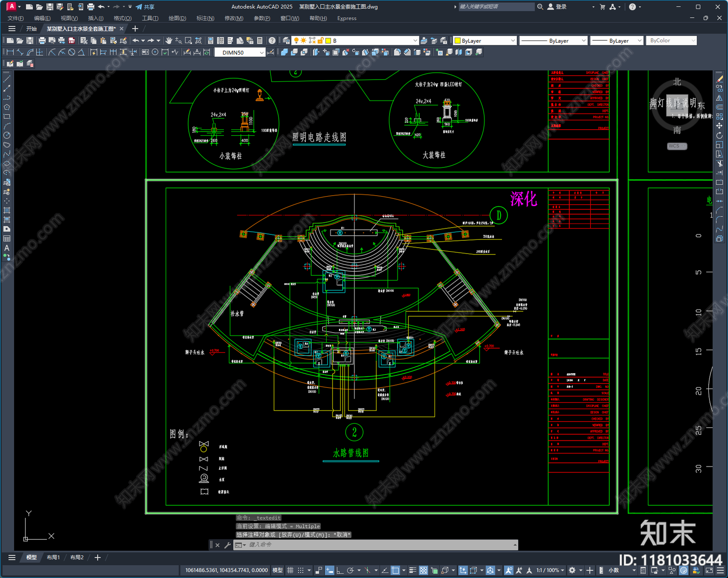
Task: Select the Table tool in the draw toolbar
Action: coord(7,238)
